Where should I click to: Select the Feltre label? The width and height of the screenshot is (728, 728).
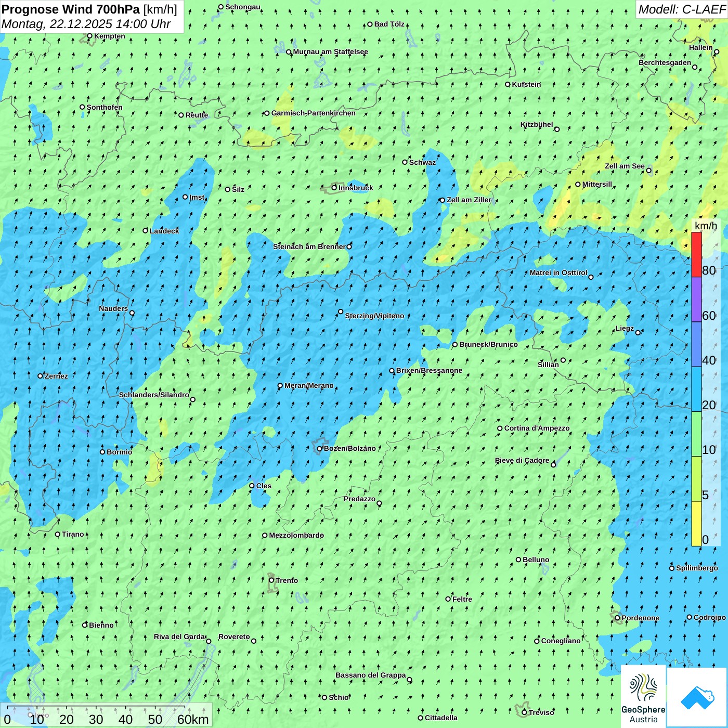tap(462, 599)
